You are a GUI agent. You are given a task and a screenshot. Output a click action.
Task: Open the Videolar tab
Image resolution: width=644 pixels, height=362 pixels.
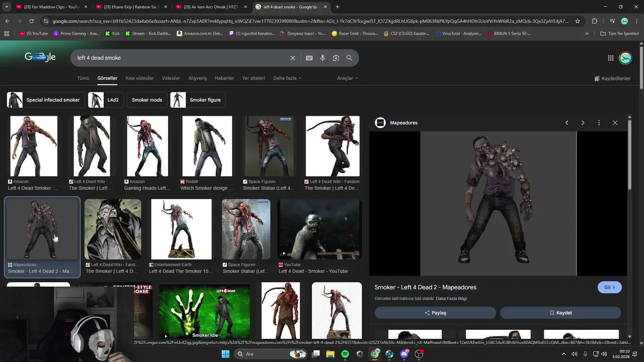pos(171,78)
